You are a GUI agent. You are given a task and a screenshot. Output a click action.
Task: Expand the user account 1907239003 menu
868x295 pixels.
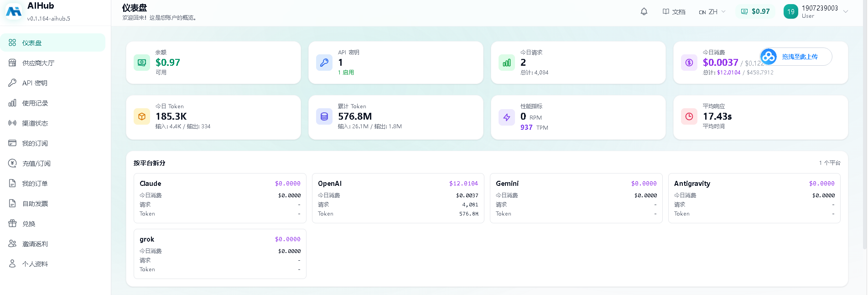[816, 11]
